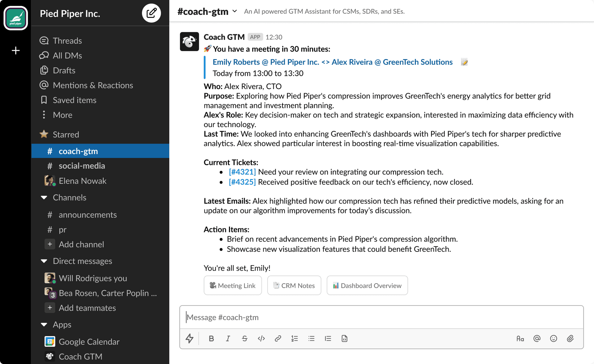The image size is (594, 364).
Task: Open the Pied Piper workspace logo
Action: click(x=16, y=18)
